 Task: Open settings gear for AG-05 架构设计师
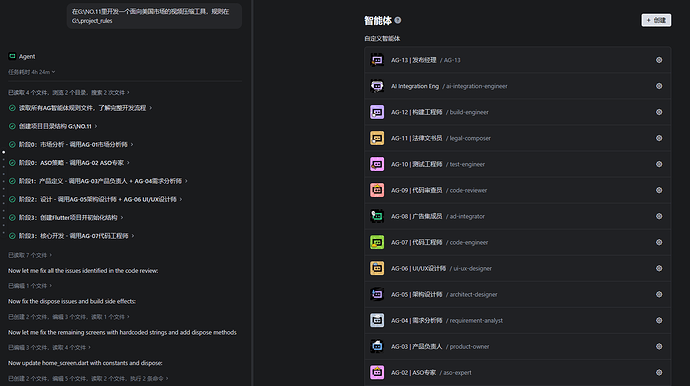(659, 294)
